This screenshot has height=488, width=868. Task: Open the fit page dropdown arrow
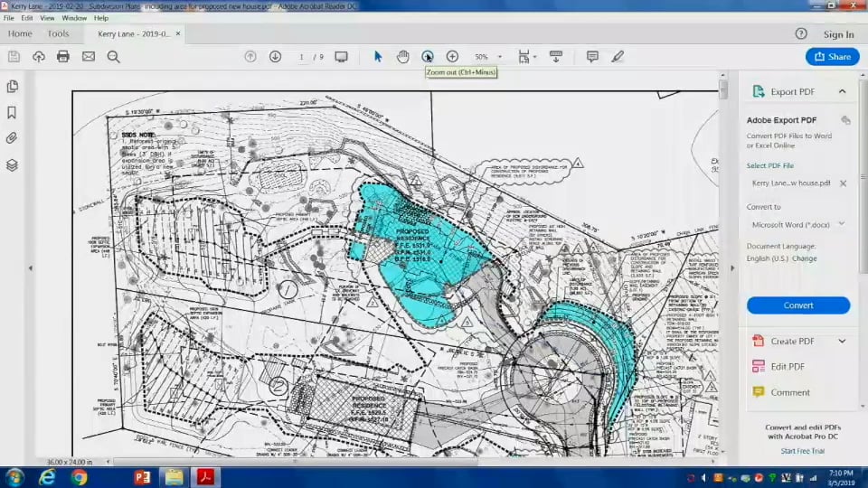coord(534,56)
